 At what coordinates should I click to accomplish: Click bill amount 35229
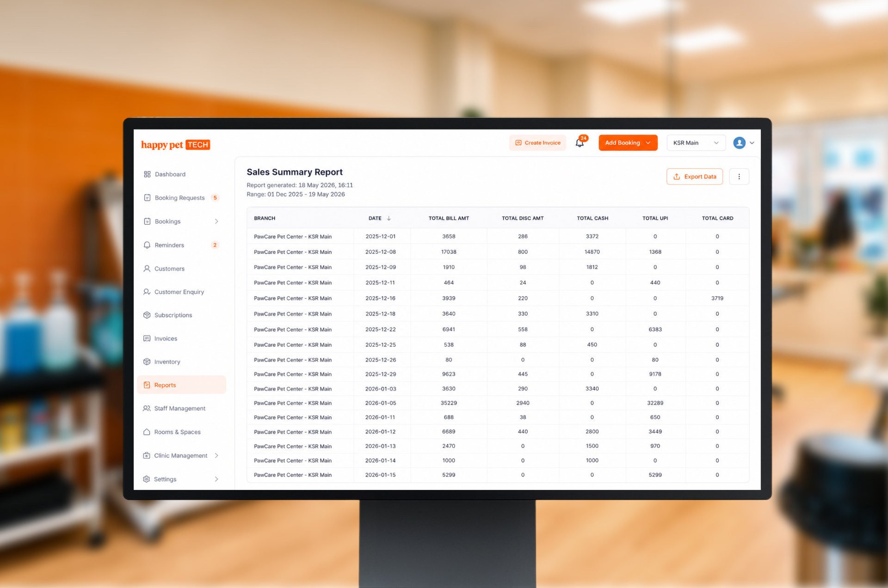pos(449,403)
